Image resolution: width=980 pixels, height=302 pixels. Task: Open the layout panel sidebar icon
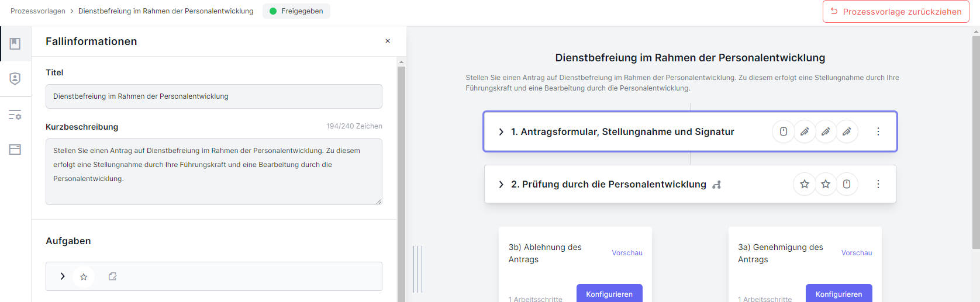click(x=15, y=150)
